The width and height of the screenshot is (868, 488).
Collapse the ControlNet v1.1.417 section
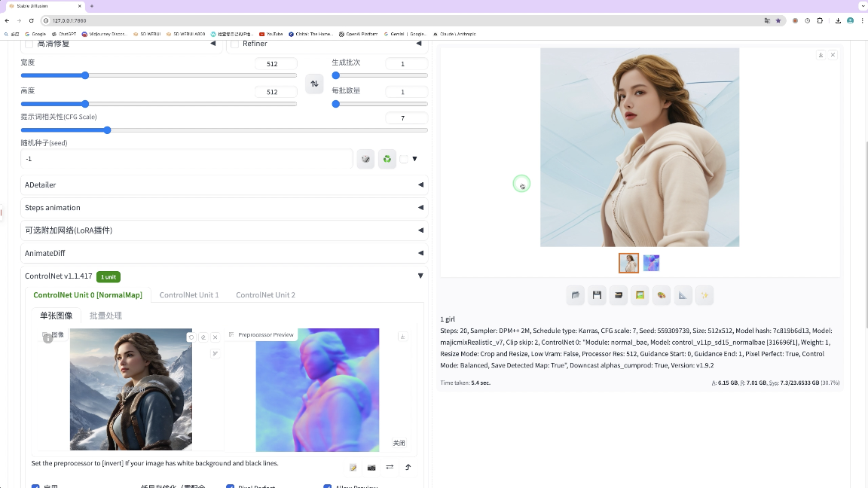pos(420,276)
